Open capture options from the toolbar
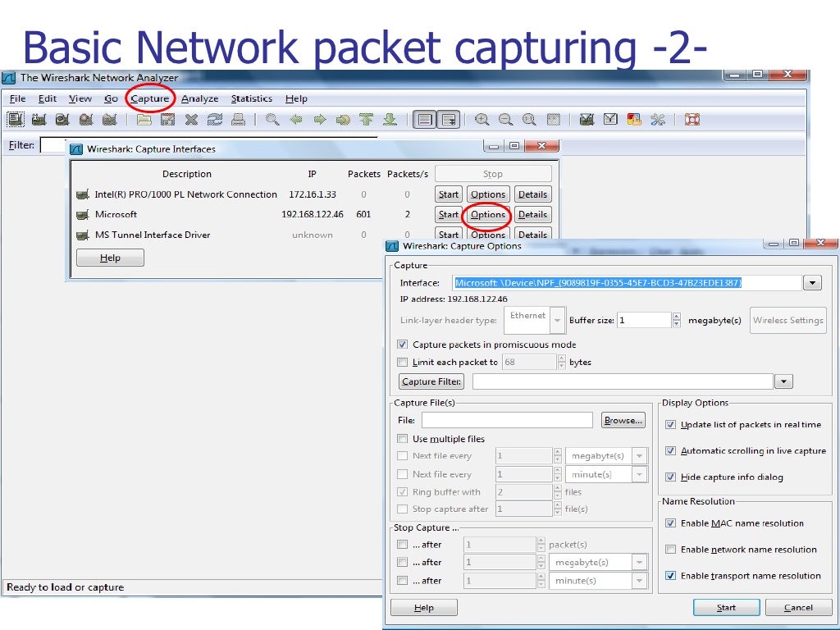The image size is (840, 630). [x=39, y=119]
